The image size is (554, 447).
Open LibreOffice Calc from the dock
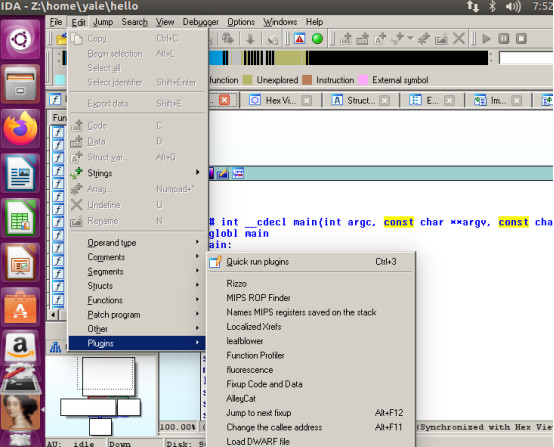(20, 217)
